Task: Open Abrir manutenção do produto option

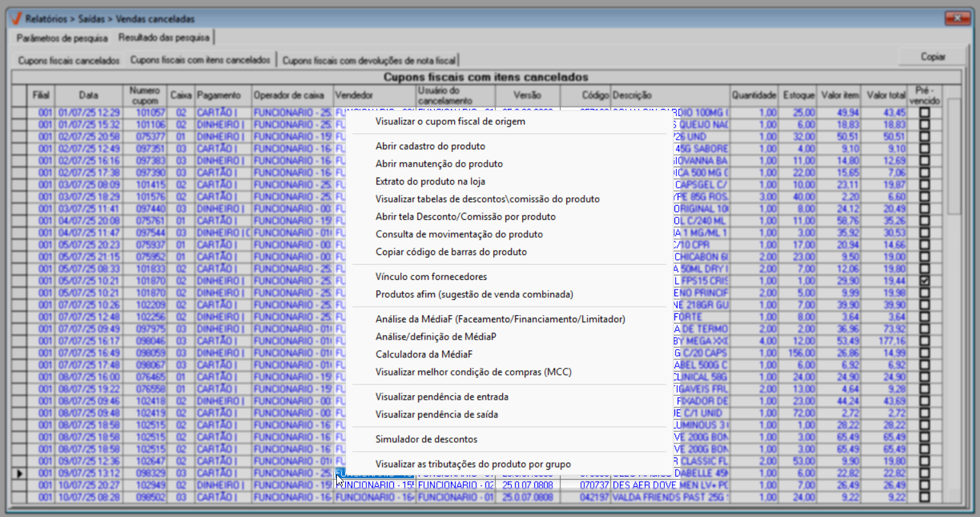Action: coord(439,164)
